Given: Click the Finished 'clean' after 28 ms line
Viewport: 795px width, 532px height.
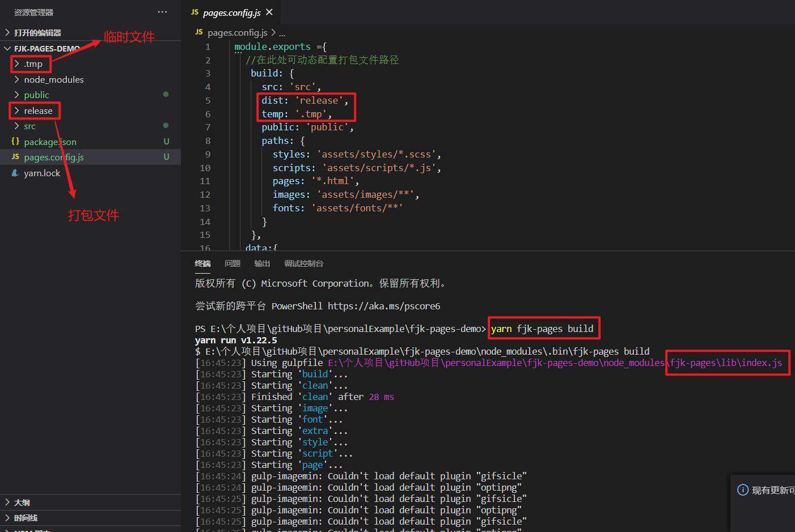Looking at the screenshot, I should point(294,397).
